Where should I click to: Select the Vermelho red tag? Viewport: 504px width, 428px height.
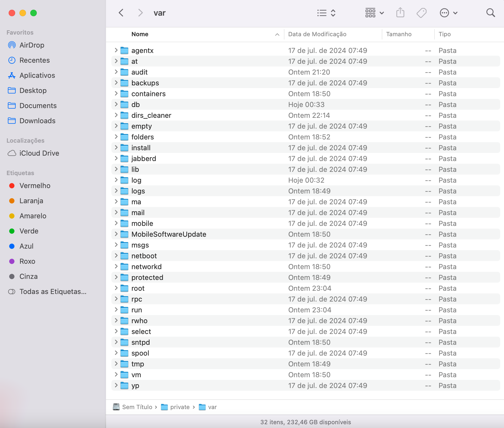coord(35,186)
